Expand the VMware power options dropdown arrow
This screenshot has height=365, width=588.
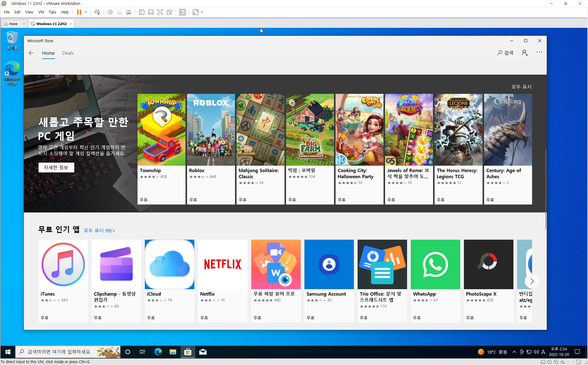86,12
